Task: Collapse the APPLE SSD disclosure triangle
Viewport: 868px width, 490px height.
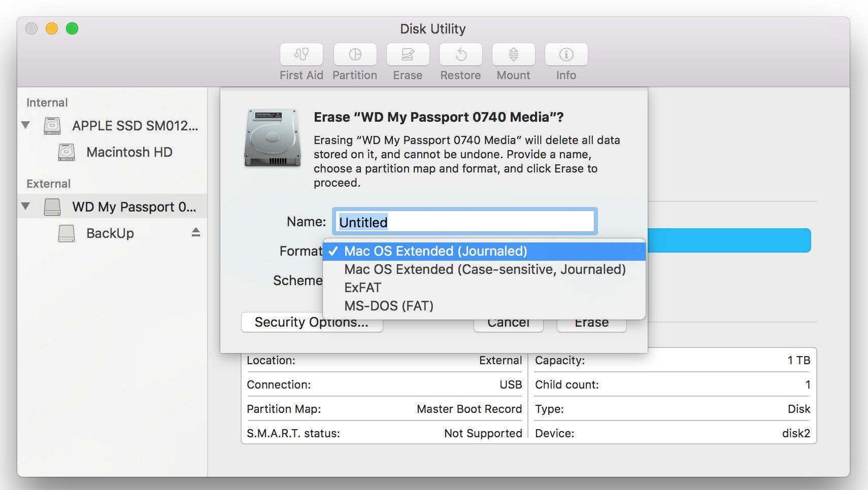Action: pyautogui.click(x=25, y=126)
